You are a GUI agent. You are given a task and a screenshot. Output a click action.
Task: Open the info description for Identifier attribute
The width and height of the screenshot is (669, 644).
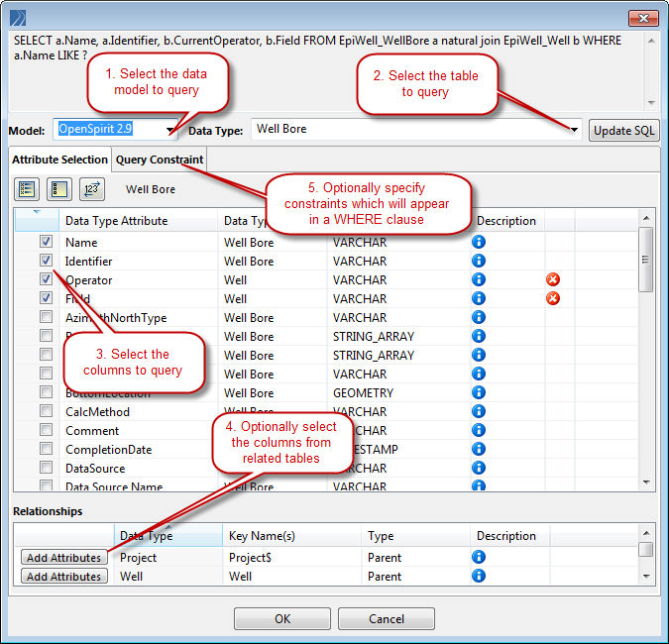(479, 261)
